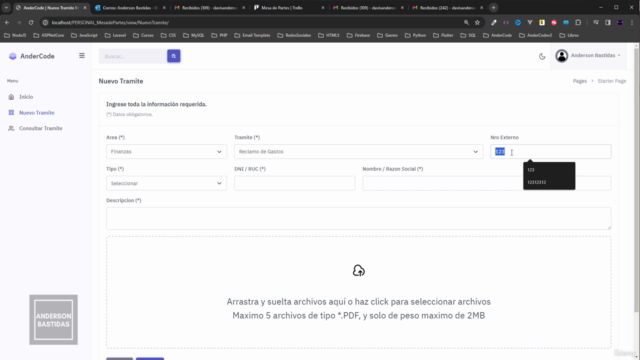Open the browser three-dot menu

point(632,22)
